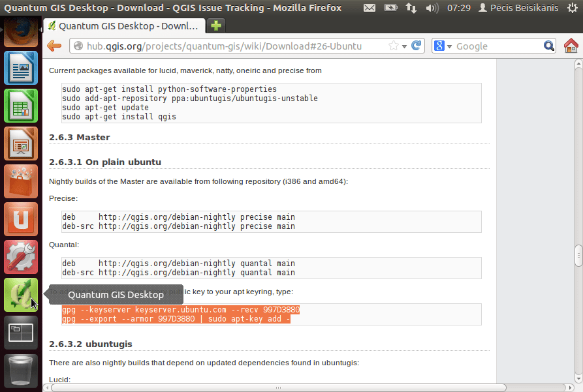Click the vertical scrollbar handle
583x392 pixels.
[x=578, y=256]
